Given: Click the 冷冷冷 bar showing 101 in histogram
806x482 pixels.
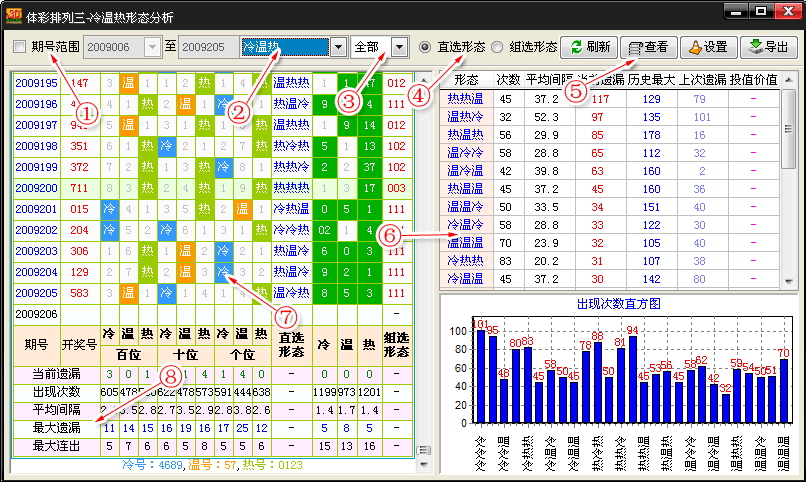Looking at the screenshot, I should tap(481, 377).
